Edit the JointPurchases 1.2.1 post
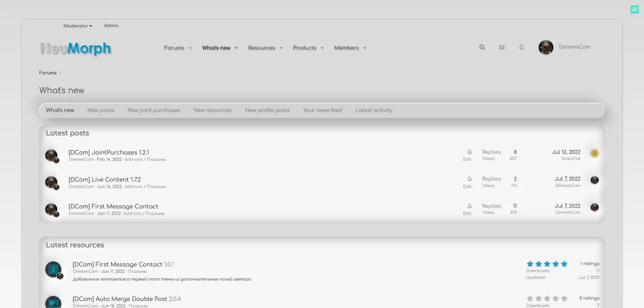Screen dimensions: 644x308 click(467, 160)
